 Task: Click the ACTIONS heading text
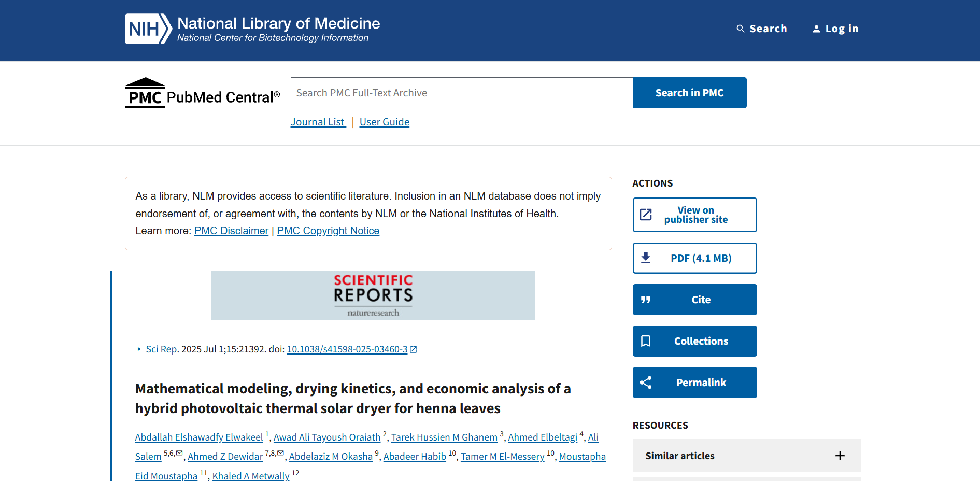pos(652,183)
